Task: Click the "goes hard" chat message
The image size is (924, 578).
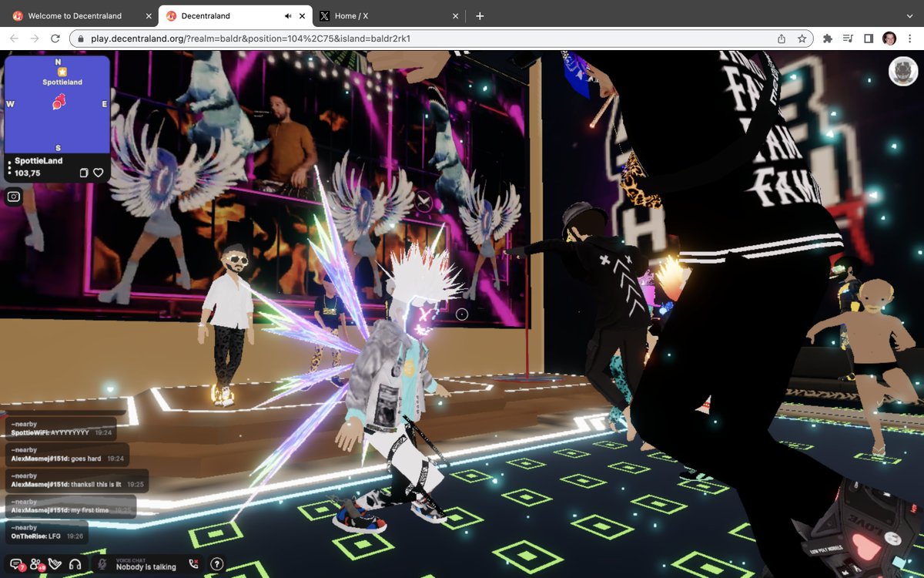Action: (x=67, y=455)
